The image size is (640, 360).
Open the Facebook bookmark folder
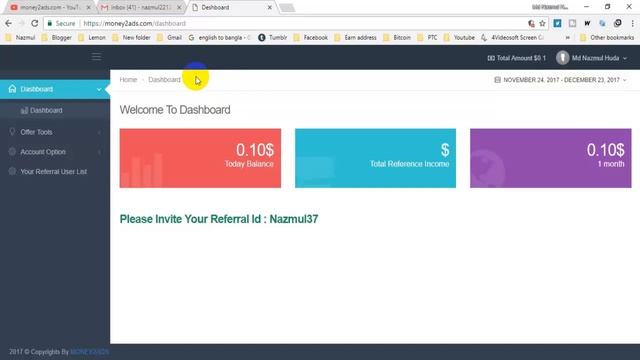(311, 38)
